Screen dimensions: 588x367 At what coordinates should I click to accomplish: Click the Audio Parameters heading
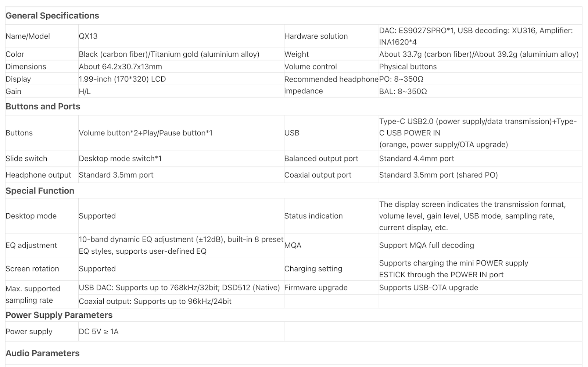coord(42,353)
